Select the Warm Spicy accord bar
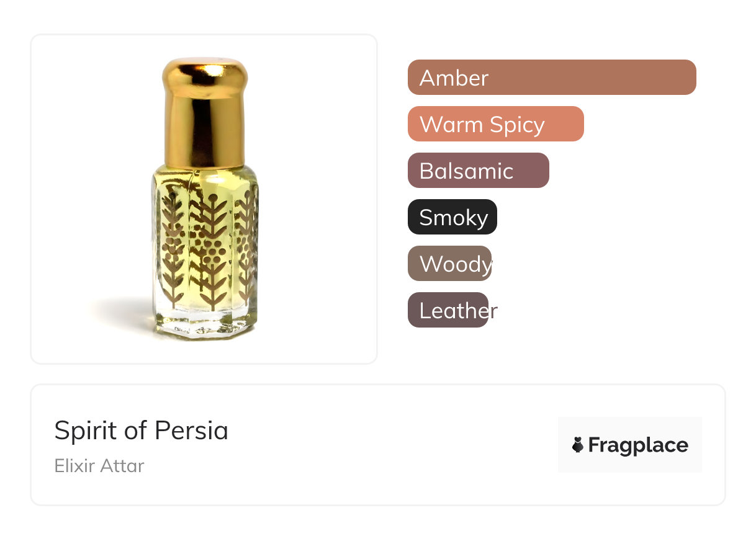This screenshot has width=756, height=536. [x=495, y=124]
